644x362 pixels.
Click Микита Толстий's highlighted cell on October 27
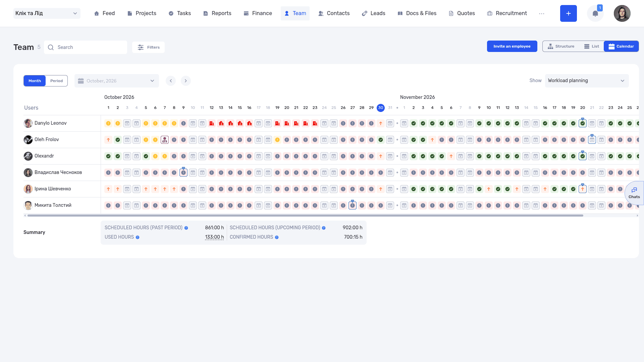353,205
